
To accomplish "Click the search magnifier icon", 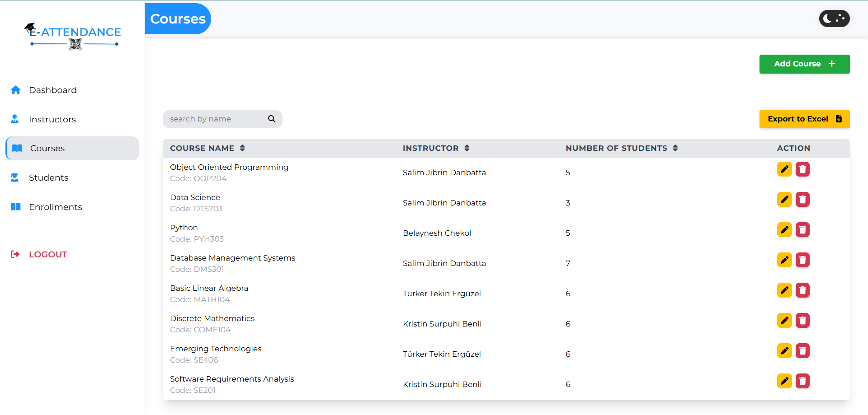I will [272, 119].
